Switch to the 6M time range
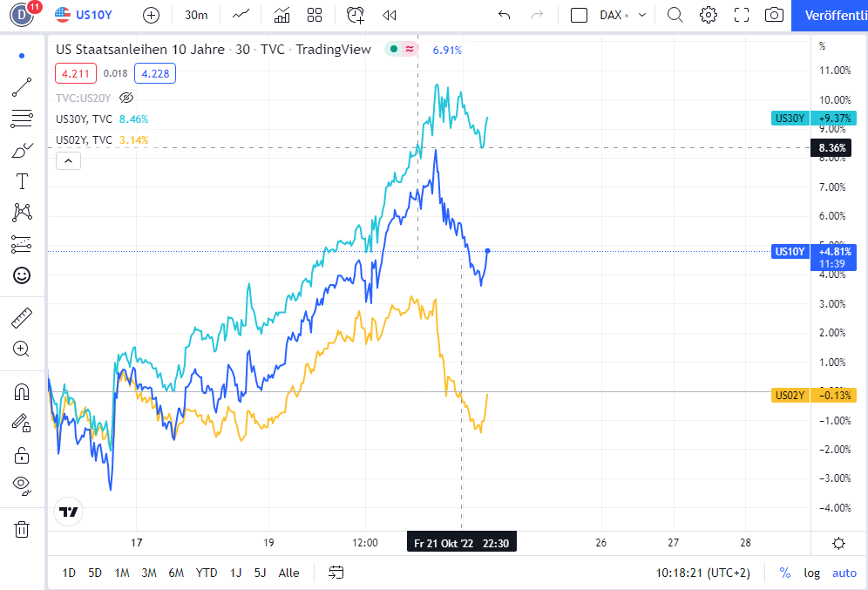This screenshot has width=868, height=590. point(176,573)
